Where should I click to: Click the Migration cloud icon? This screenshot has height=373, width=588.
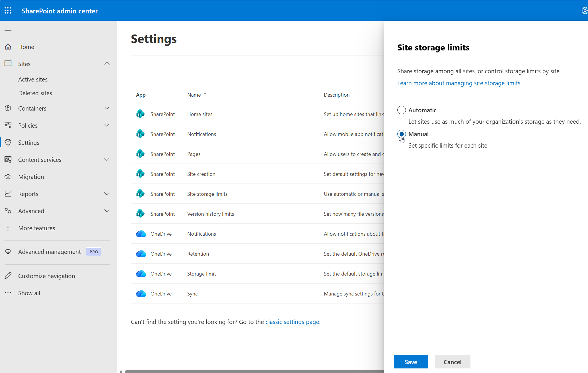click(8, 177)
